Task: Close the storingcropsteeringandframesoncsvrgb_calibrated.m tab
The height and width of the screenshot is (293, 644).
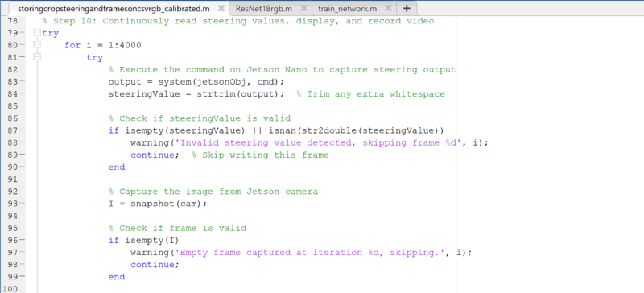Action: click(x=221, y=8)
